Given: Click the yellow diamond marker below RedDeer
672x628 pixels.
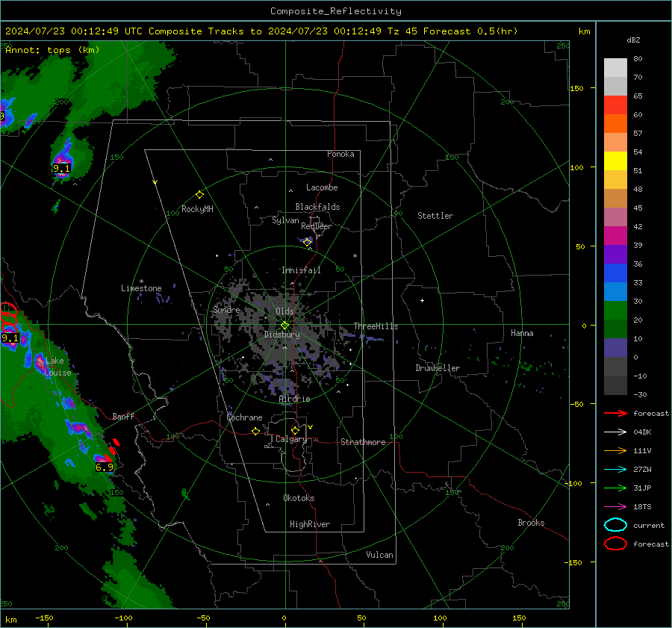Looking at the screenshot, I should point(308,243).
